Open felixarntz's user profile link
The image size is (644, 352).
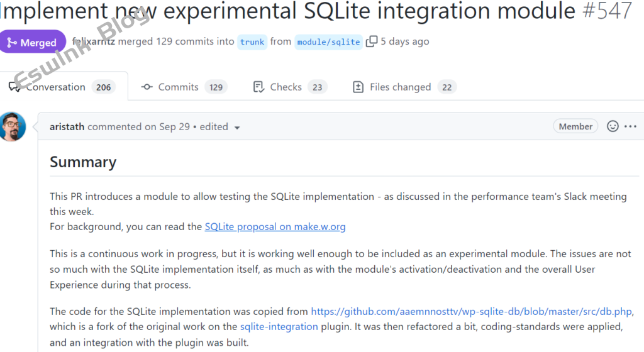click(x=94, y=41)
